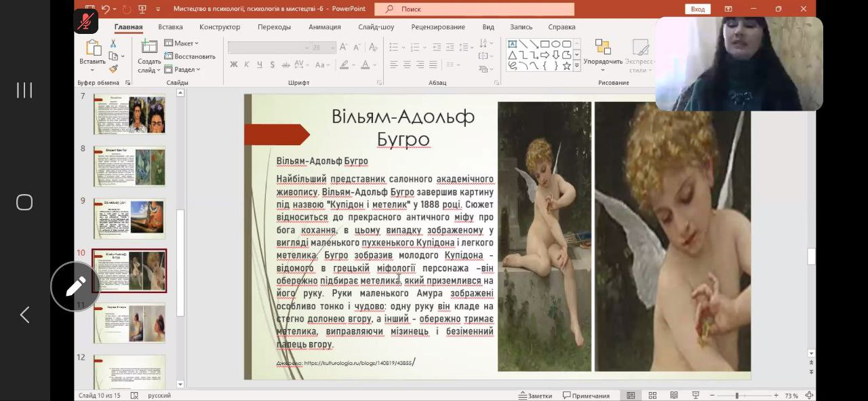Click the Paste (Вставить) clipboard icon
Screen dimensions: 868x401
93,49
